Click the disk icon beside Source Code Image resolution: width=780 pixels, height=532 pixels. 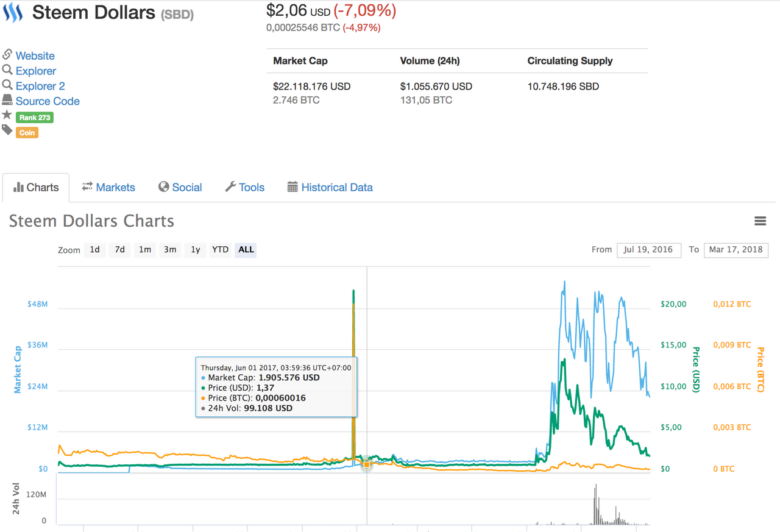7,100
